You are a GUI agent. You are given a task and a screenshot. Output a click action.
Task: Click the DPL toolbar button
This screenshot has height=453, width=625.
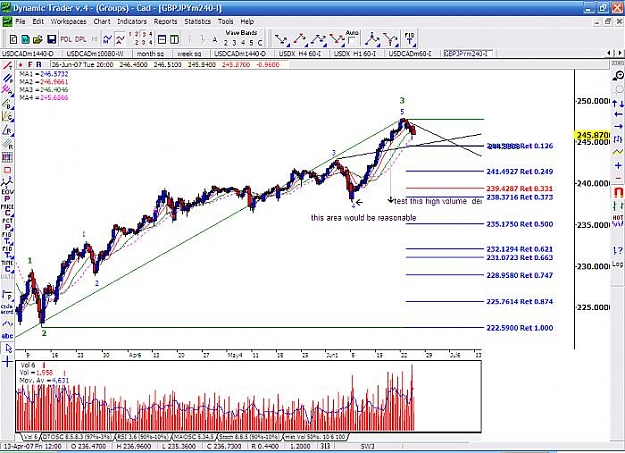point(81,39)
